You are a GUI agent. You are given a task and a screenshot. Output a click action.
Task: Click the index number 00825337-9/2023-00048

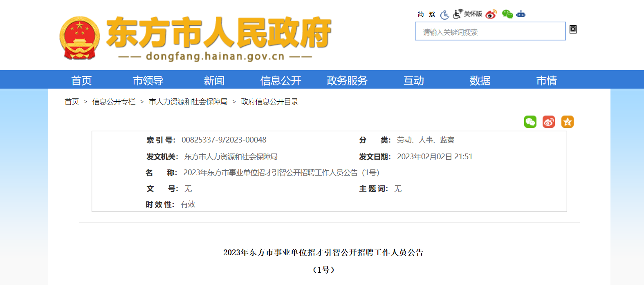click(224, 140)
